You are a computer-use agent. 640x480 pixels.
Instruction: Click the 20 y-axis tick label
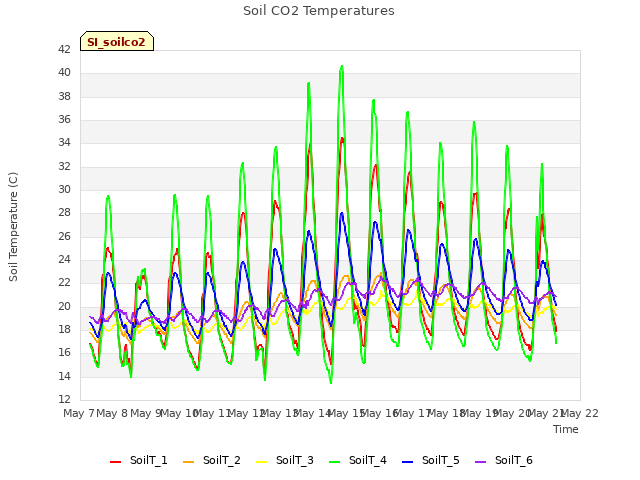point(64,306)
